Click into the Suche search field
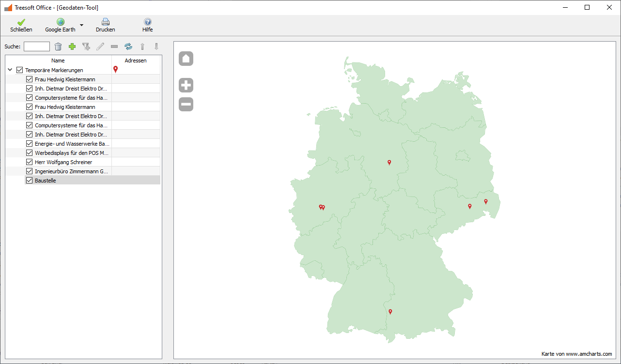 tap(37, 46)
